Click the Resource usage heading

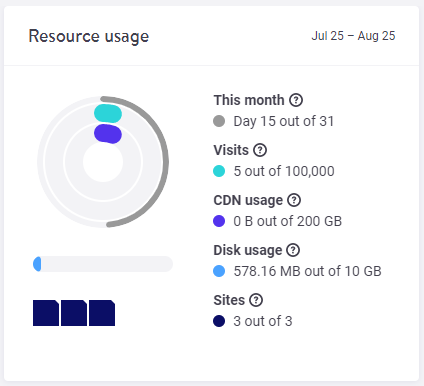tap(89, 36)
